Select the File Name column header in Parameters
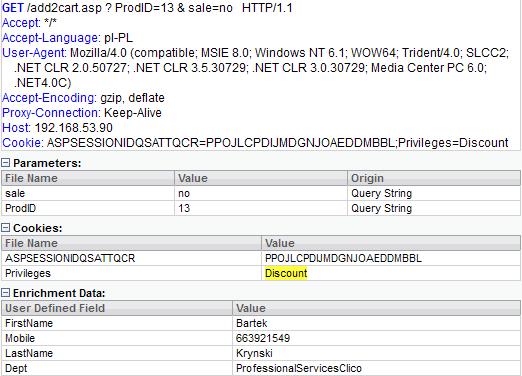 click(x=88, y=178)
